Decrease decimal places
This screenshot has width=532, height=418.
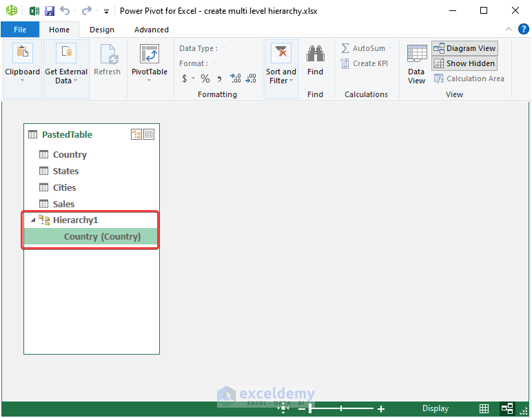251,79
